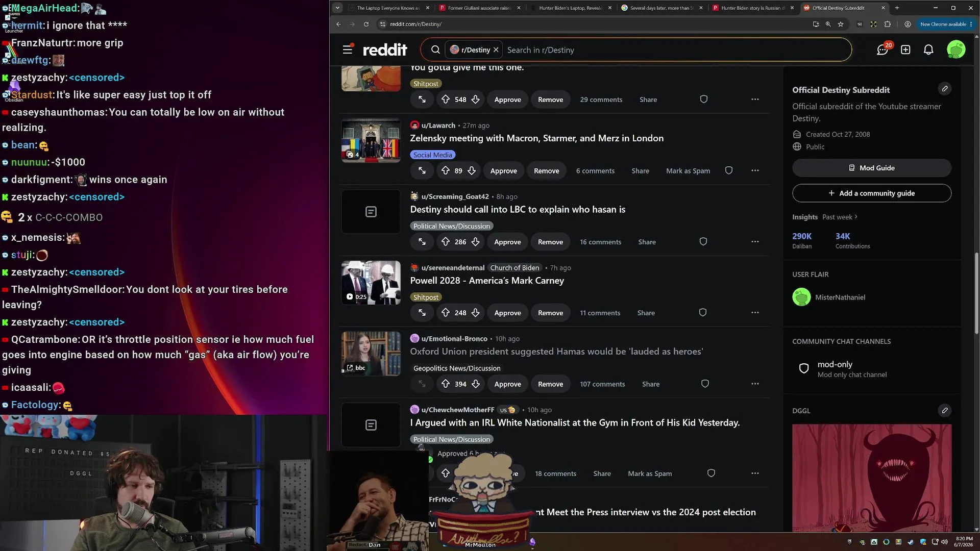Click the Create post plus icon
Screen dimensions: 980x551
905,49
